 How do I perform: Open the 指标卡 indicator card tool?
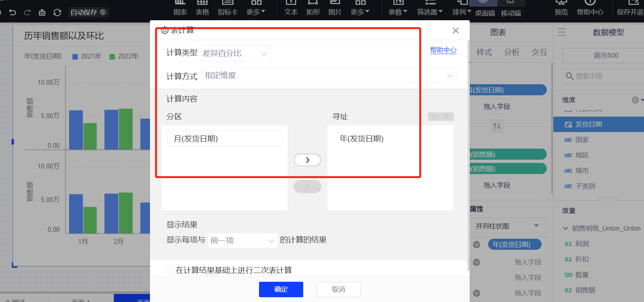[228, 8]
